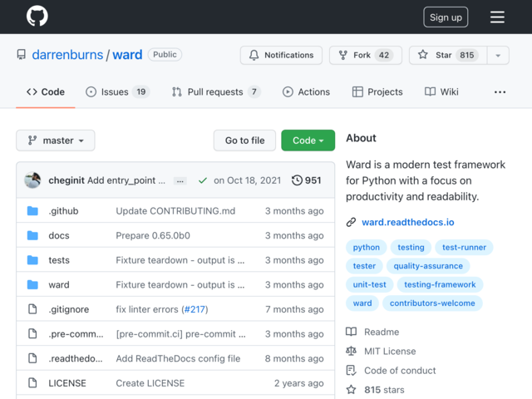Image resolution: width=532 pixels, height=399 pixels.
Task: Expand commit message ellipsis button
Action: 180,181
